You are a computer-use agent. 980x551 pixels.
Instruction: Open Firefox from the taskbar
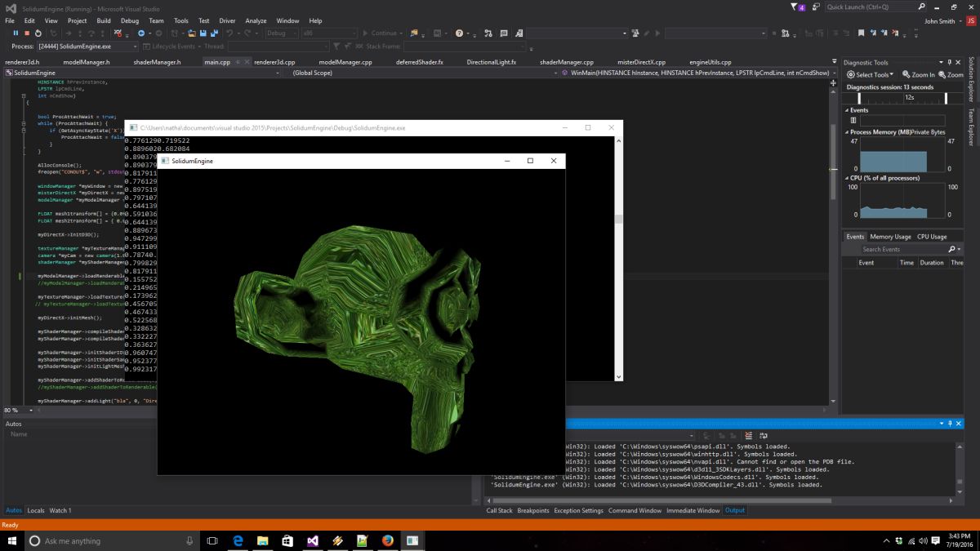(387, 540)
